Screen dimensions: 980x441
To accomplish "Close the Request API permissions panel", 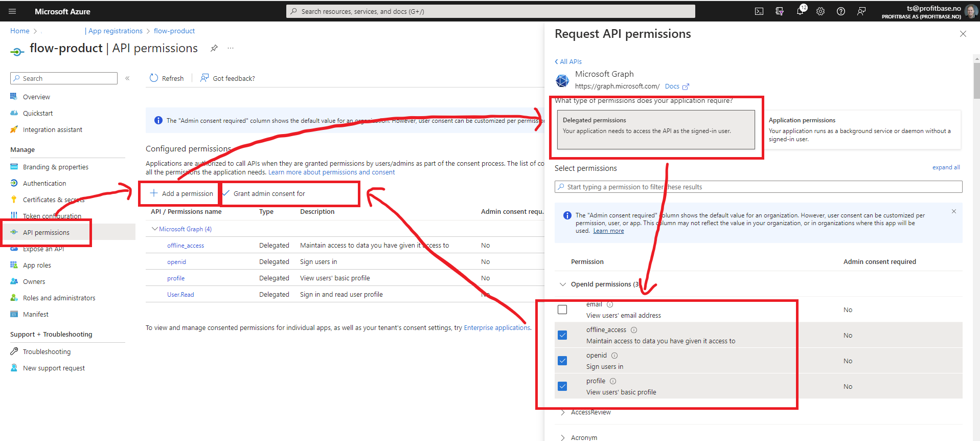I will point(963,34).
